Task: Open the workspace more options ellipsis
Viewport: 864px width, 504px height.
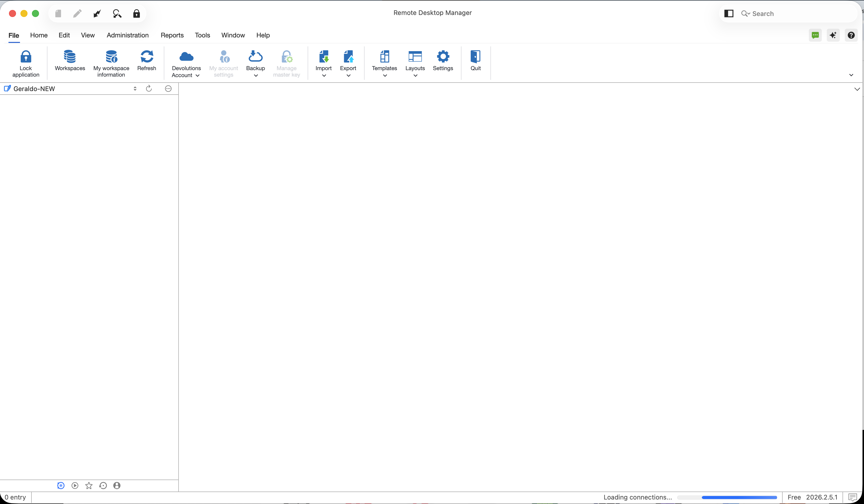Action: click(168, 89)
